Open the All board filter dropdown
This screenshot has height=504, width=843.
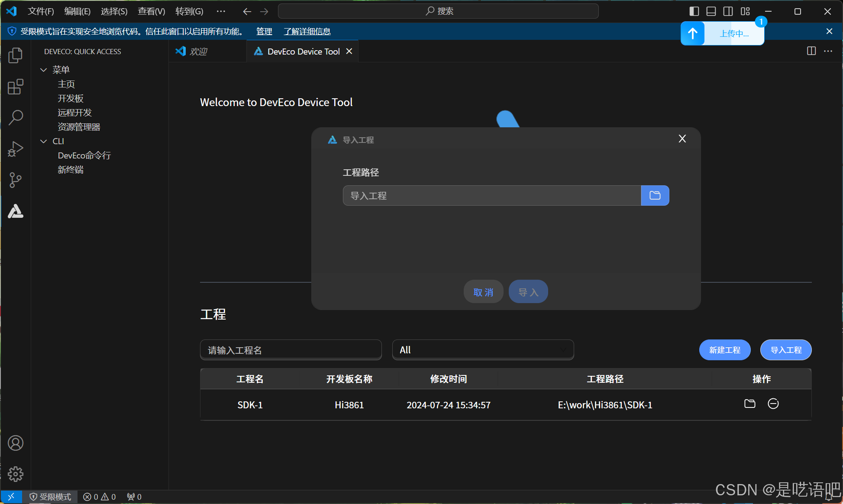click(483, 350)
